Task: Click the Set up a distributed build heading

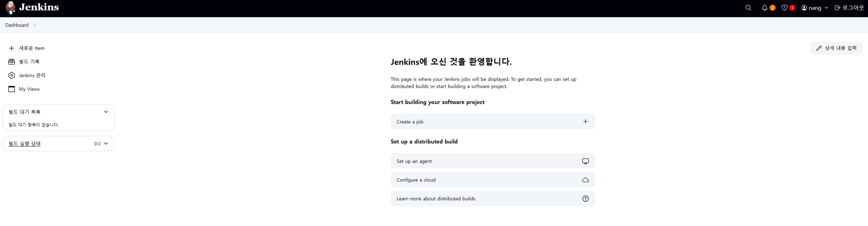Action: tap(424, 142)
